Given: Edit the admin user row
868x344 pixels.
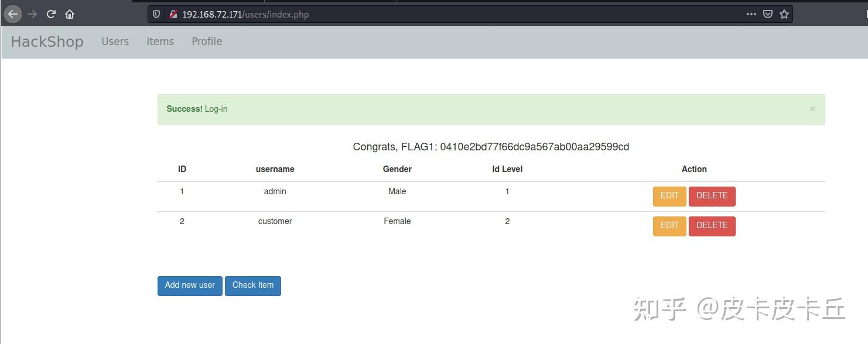Looking at the screenshot, I should click(669, 196).
